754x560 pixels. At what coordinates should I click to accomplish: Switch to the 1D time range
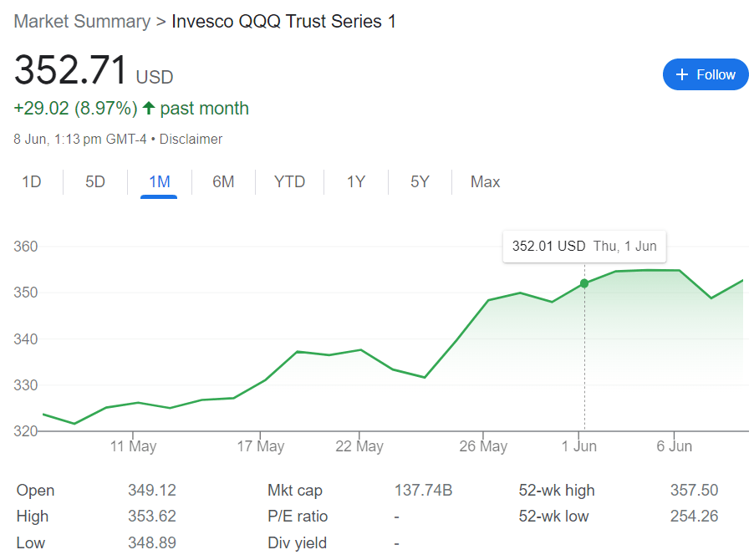pos(32,181)
